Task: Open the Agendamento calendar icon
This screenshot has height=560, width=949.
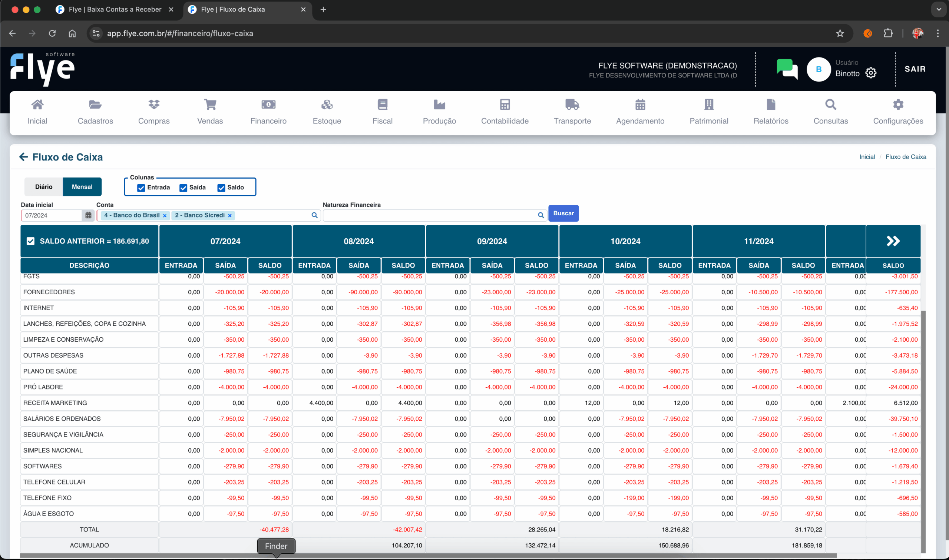Action: 640,105
